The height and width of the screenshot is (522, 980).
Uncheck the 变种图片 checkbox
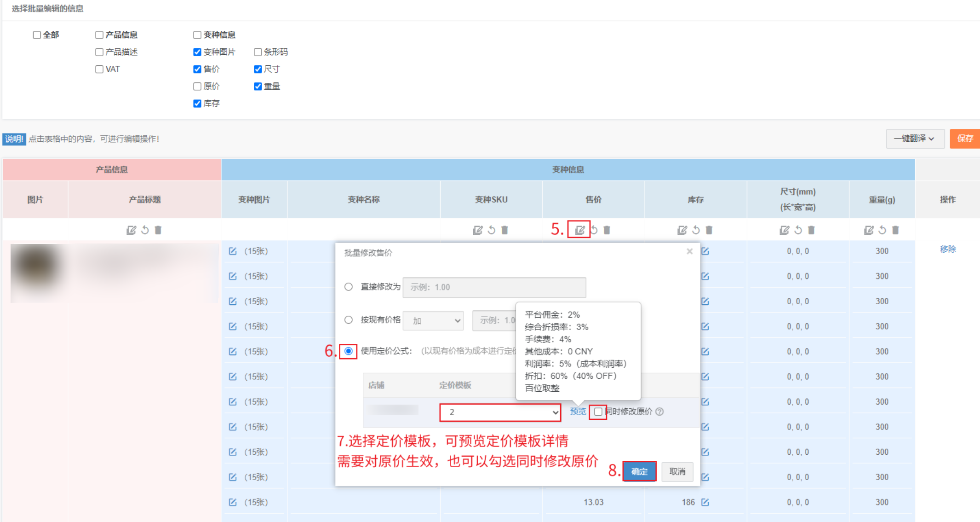(x=197, y=52)
